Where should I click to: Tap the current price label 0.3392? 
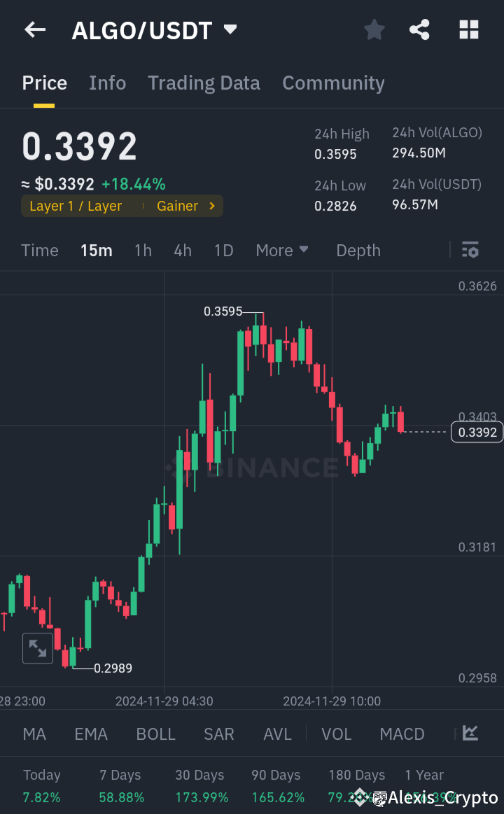click(x=477, y=432)
